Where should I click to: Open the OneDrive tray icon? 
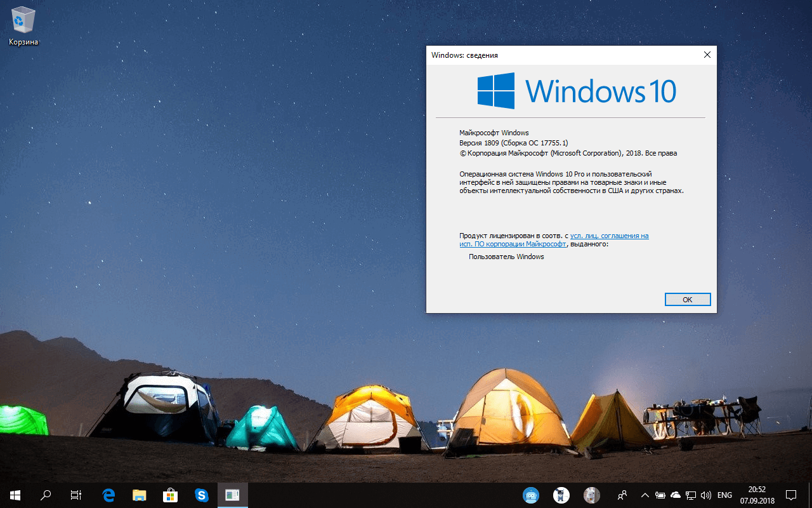point(675,495)
